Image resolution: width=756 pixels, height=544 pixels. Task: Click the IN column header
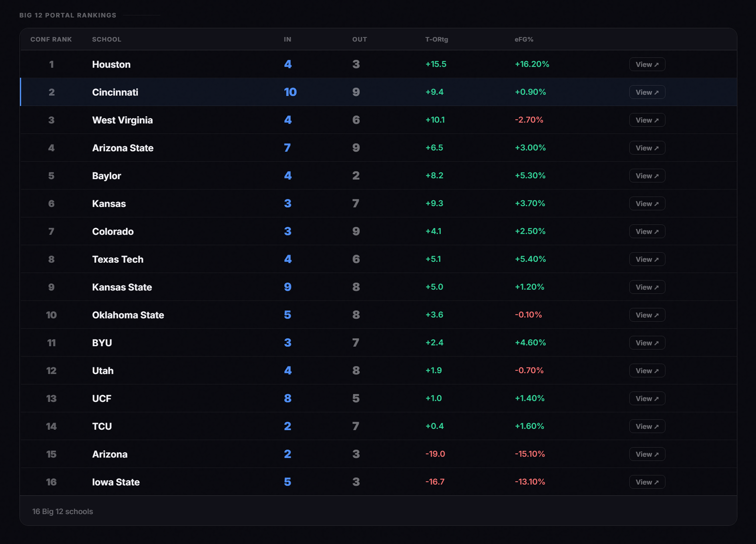(x=288, y=39)
